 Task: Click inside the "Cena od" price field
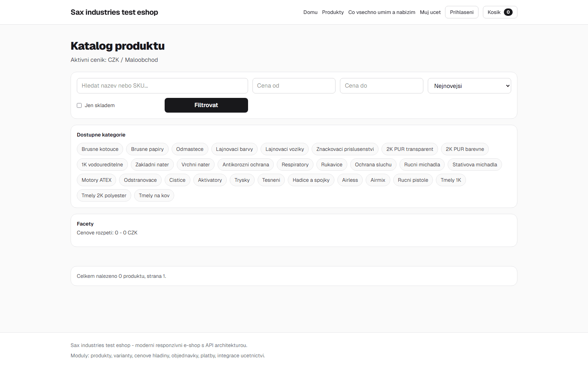pos(294,86)
